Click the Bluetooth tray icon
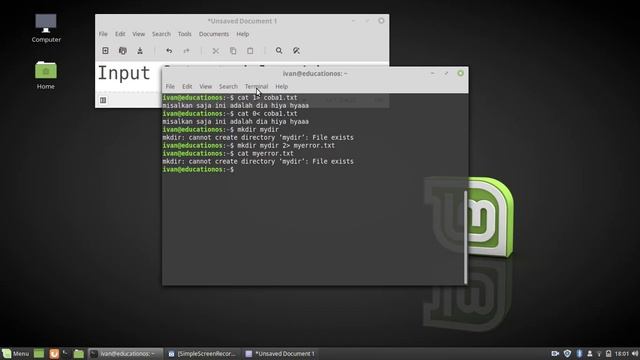Image resolution: width=640 pixels, height=360 pixels. [x=579, y=353]
